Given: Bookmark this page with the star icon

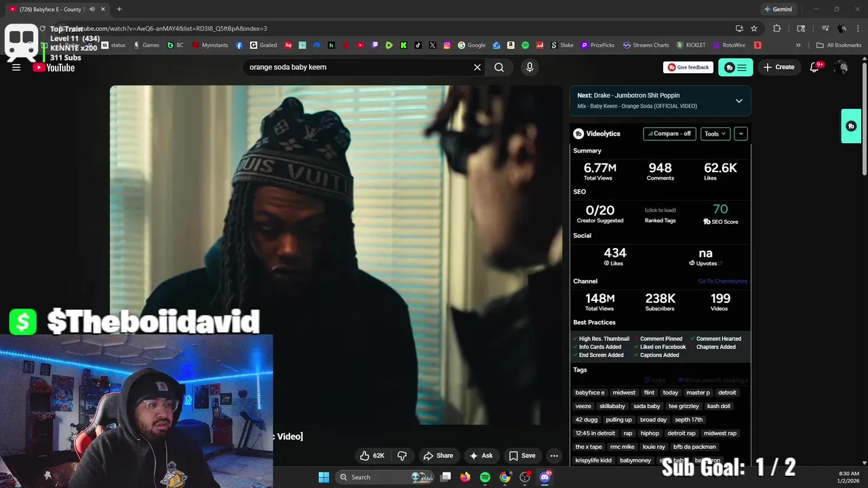Looking at the screenshot, I should (754, 28).
